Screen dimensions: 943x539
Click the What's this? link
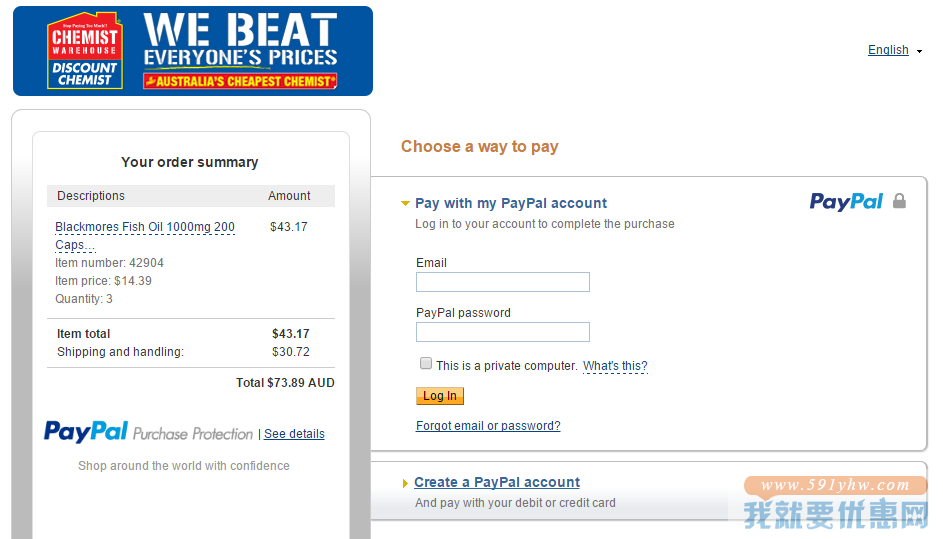tap(615, 366)
